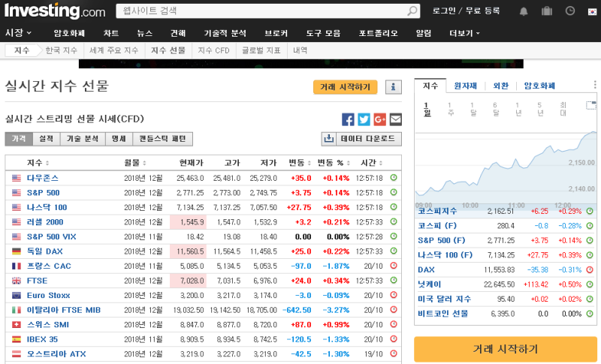
Task: Select the Korean flag language icon
Action: 592,11
